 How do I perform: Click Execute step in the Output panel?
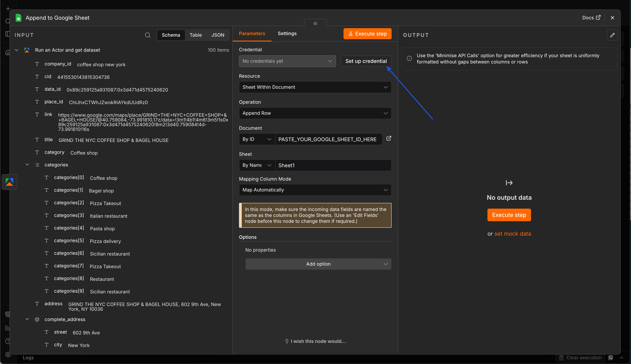[x=509, y=215]
